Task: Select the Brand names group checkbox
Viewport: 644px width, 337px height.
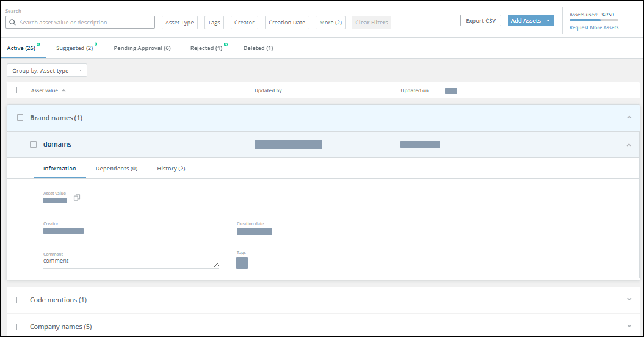Action: [x=20, y=118]
